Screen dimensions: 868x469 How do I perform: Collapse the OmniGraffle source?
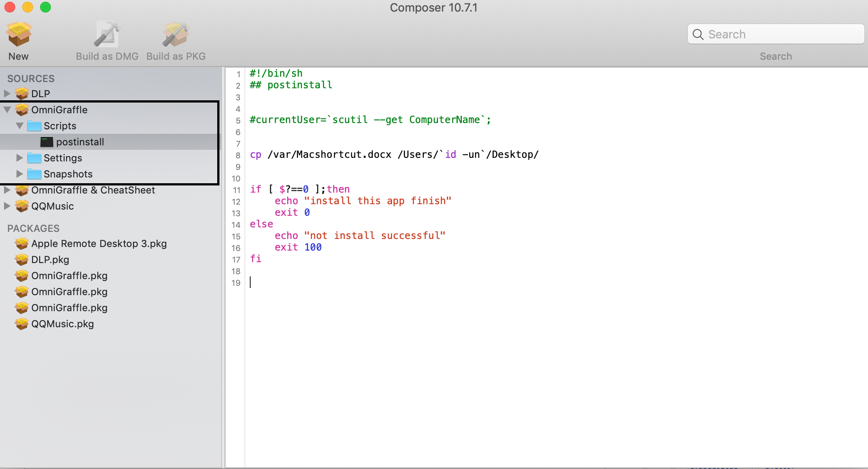(7, 110)
